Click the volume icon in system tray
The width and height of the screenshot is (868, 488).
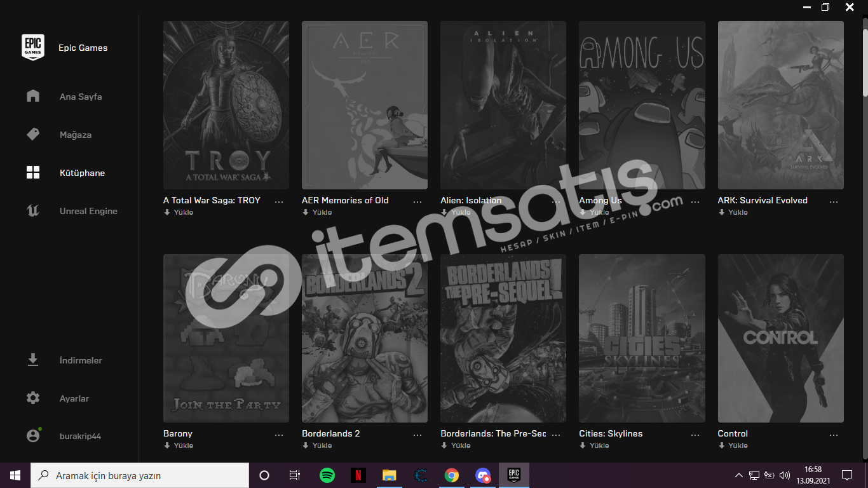(785, 475)
